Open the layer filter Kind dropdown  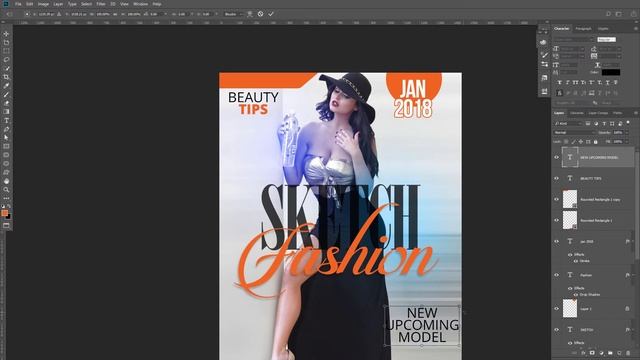click(567, 124)
